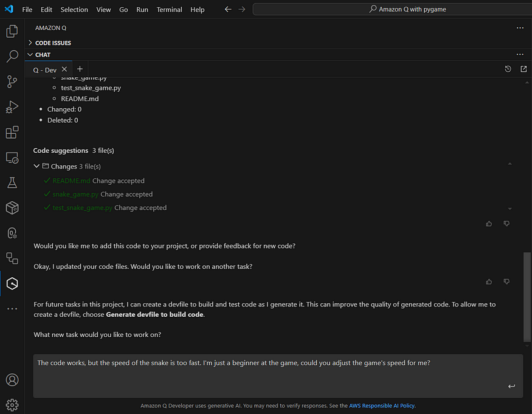
Task: Show additional views ellipsis in activity bar
Action: point(12,308)
